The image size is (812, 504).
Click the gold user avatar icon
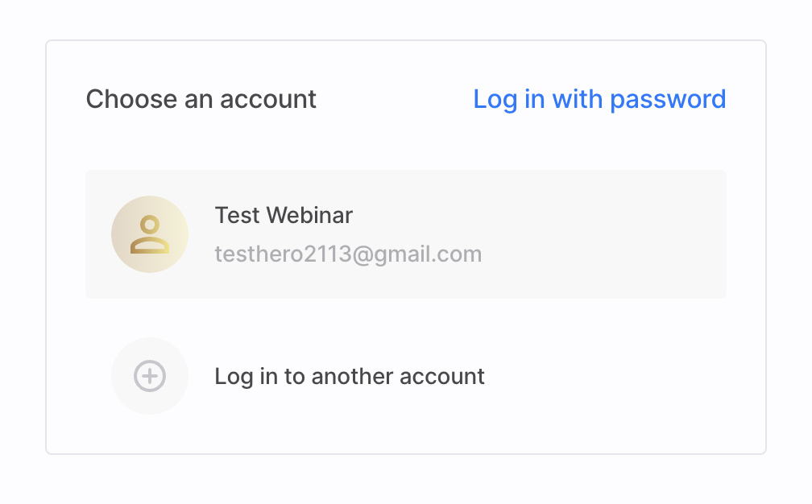click(150, 234)
